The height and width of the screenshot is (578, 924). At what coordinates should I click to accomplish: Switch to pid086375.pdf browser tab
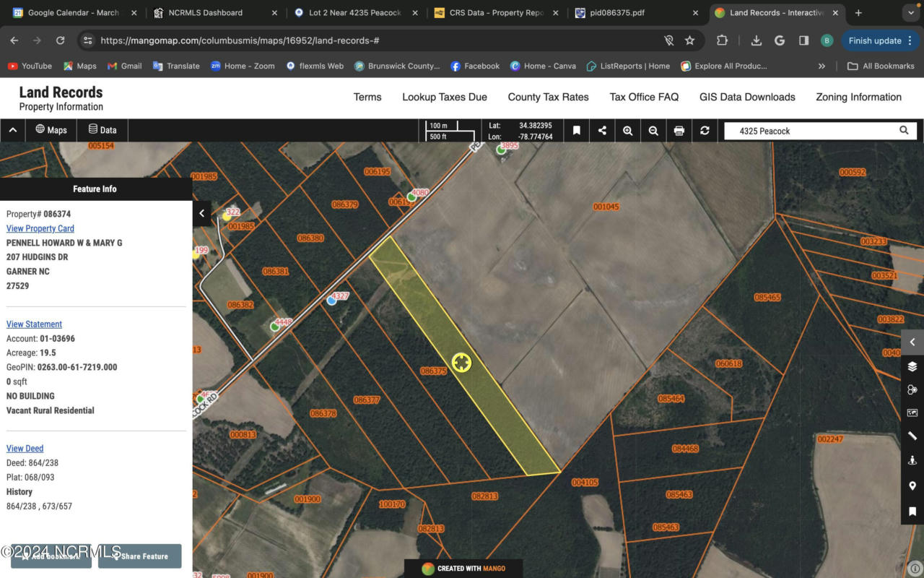637,13
